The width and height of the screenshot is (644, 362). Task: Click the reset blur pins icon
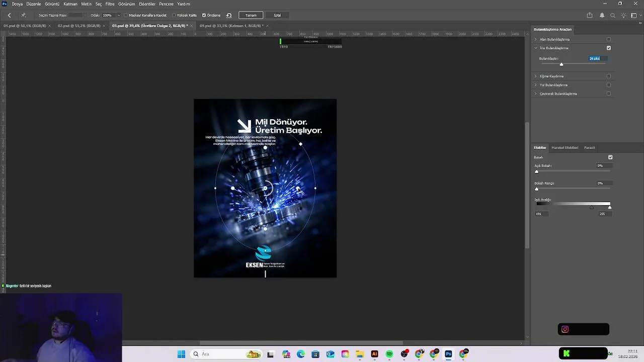pos(229,15)
